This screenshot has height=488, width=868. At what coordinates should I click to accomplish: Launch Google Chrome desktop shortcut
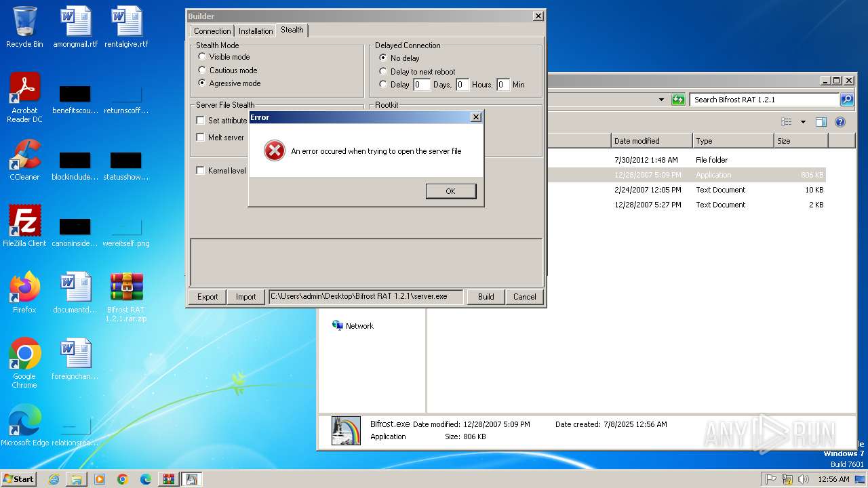[x=24, y=363]
